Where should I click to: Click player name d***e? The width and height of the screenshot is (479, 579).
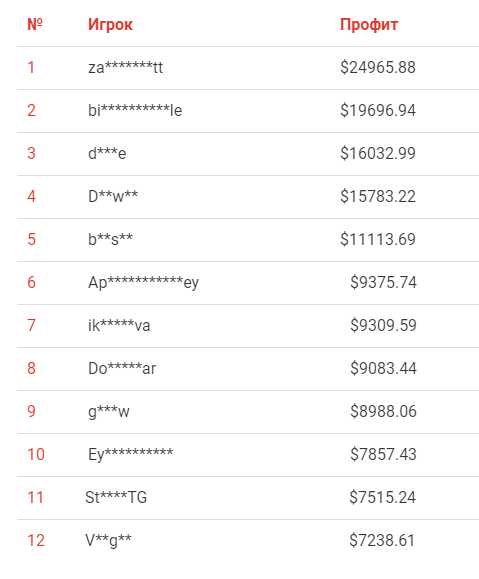click(x=107, y=153)
